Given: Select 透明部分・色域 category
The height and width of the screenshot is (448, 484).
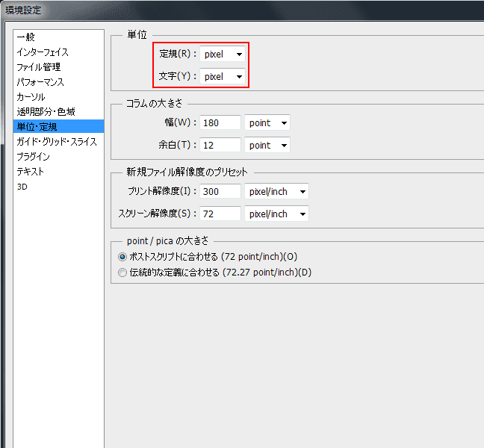Looking at the screenshot, I should click(x=46, y=112).
